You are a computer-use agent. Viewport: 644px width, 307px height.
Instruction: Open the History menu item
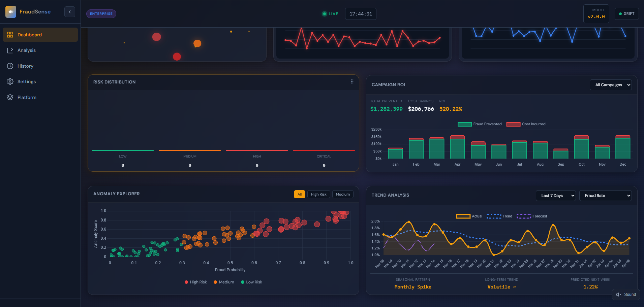(x=40, y=66)
